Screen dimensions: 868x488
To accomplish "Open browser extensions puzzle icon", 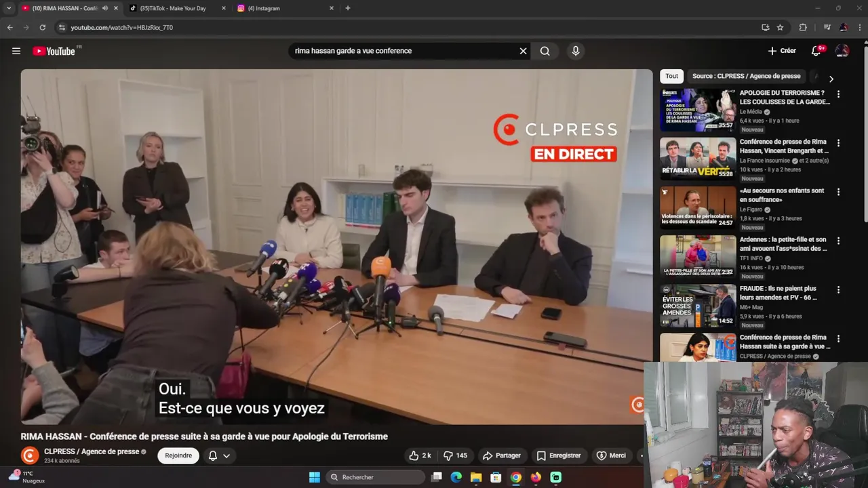I will [803, 27].
